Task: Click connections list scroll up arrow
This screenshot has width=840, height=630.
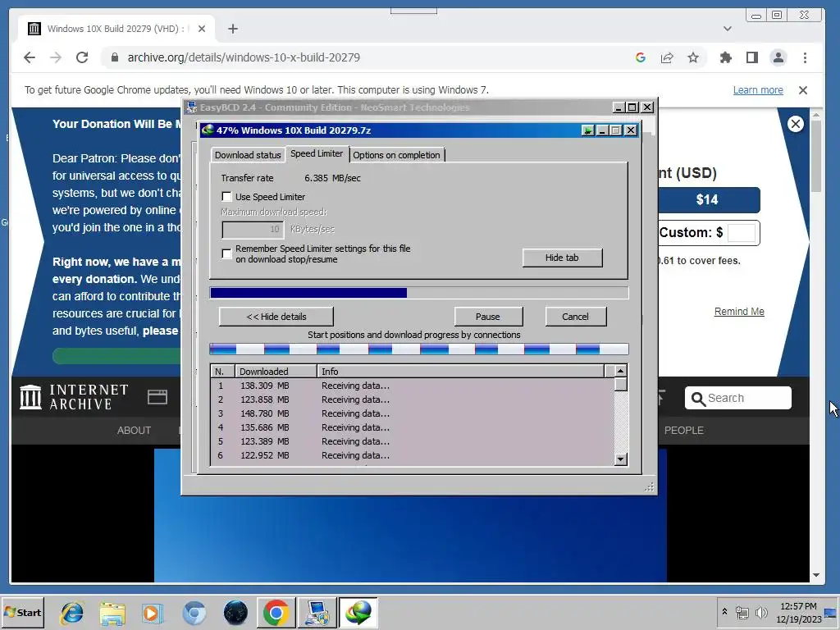Action: click(x=620, y=371)
